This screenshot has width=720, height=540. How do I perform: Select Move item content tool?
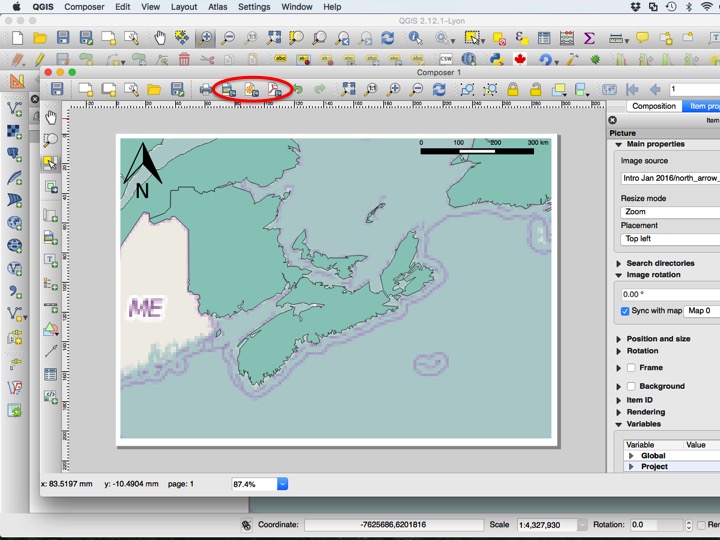(x=51, y=186)
